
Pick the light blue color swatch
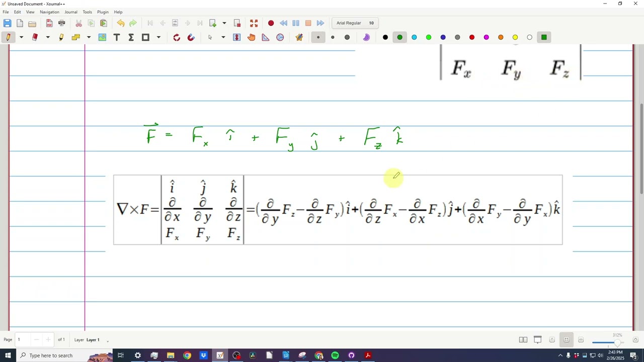(414, 37)
